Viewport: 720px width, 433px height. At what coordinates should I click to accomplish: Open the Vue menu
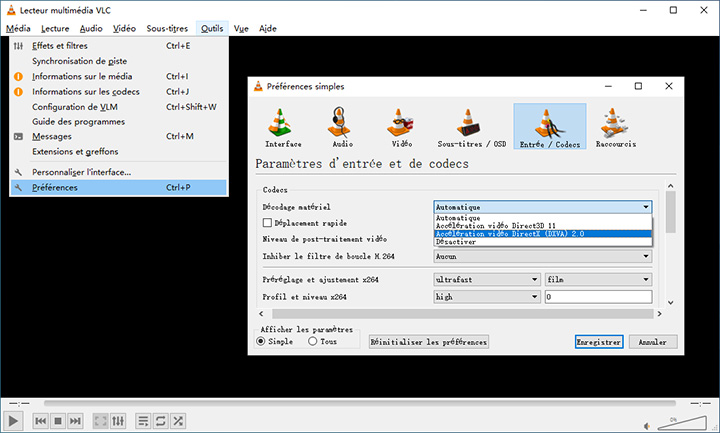click(241, 28)
